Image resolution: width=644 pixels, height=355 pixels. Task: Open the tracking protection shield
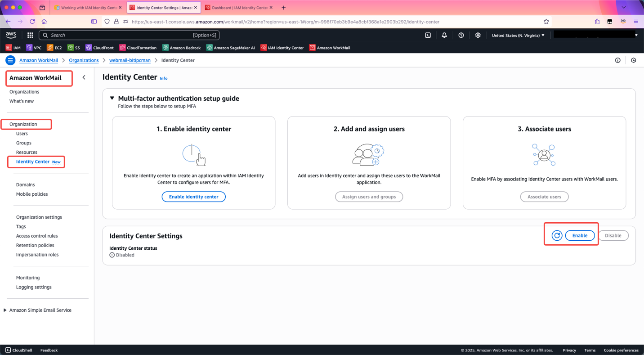(107, 22)
